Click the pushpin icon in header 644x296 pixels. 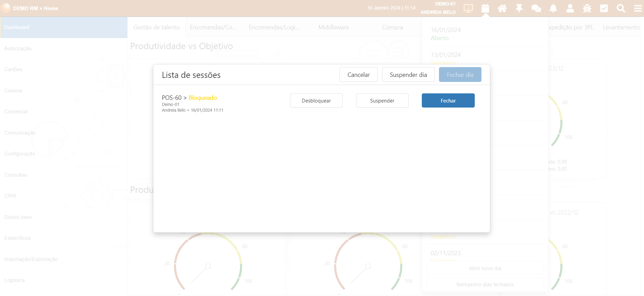[x=519, y=8]
